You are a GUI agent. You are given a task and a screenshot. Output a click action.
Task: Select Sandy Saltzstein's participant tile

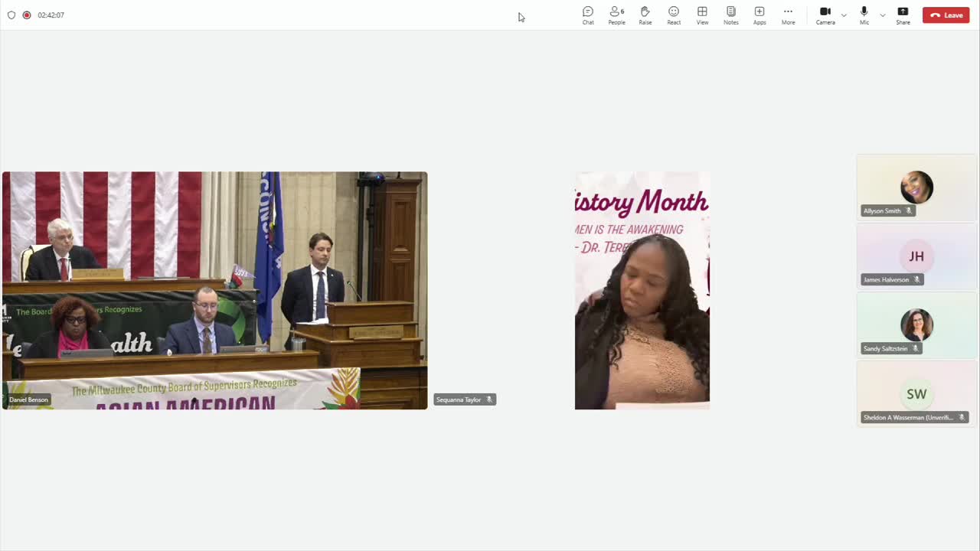[916, 325]
